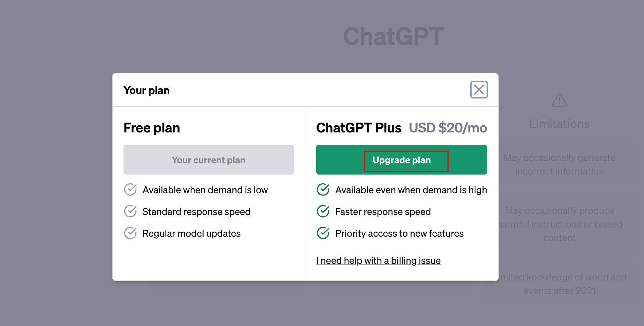Open the billing issue help link
Screen dimensions: 644x326
tap(378, 261)
